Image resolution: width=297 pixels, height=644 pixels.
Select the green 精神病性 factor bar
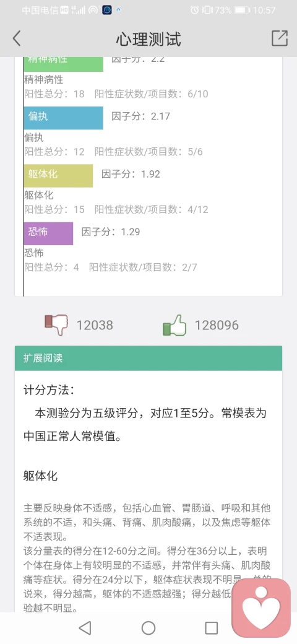(63, 64)
